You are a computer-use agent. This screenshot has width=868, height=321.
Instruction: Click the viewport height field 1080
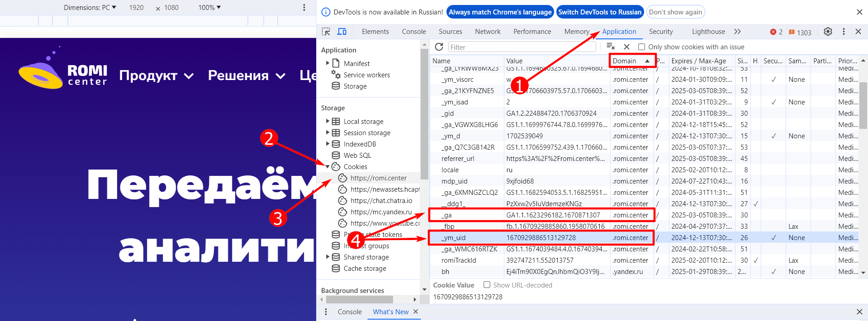pyautogui.click(x=171, y=8)
